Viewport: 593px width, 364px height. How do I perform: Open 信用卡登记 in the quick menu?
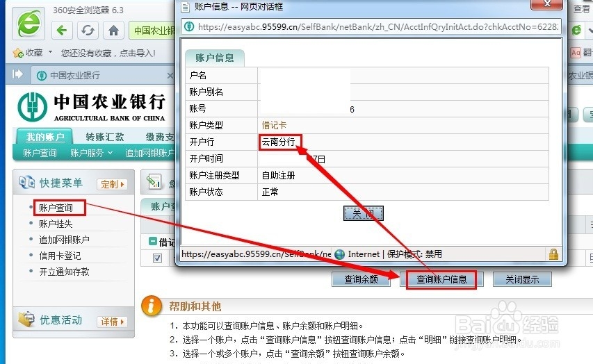pyautogui.click(x=60, y=256)
